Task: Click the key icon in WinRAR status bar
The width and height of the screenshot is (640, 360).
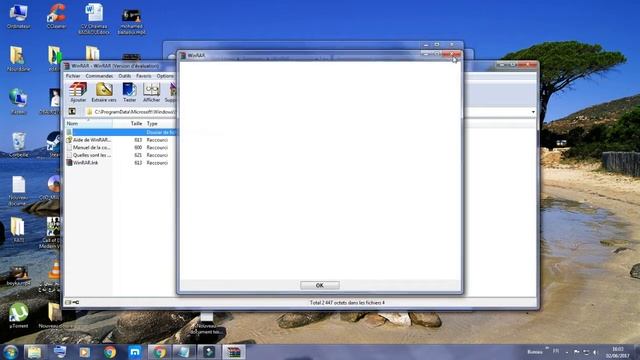Action: pos(76,302)
